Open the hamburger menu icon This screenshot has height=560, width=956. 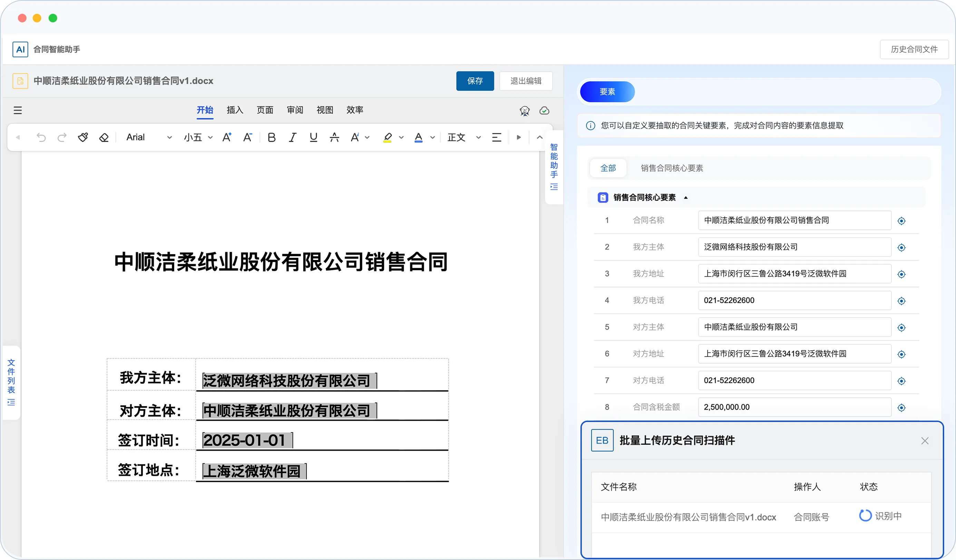click(x=18, y=110)
